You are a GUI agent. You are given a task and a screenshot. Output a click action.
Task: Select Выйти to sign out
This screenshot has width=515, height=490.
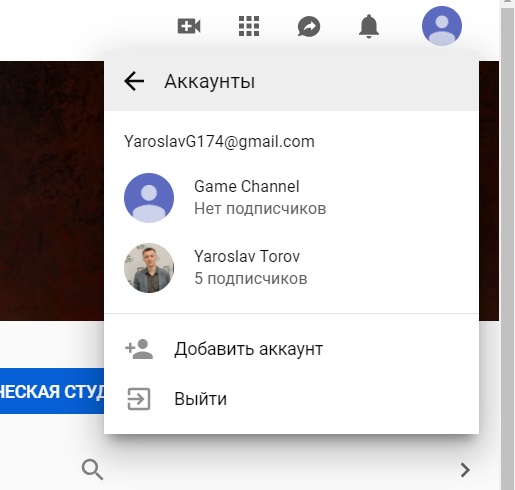291,399
